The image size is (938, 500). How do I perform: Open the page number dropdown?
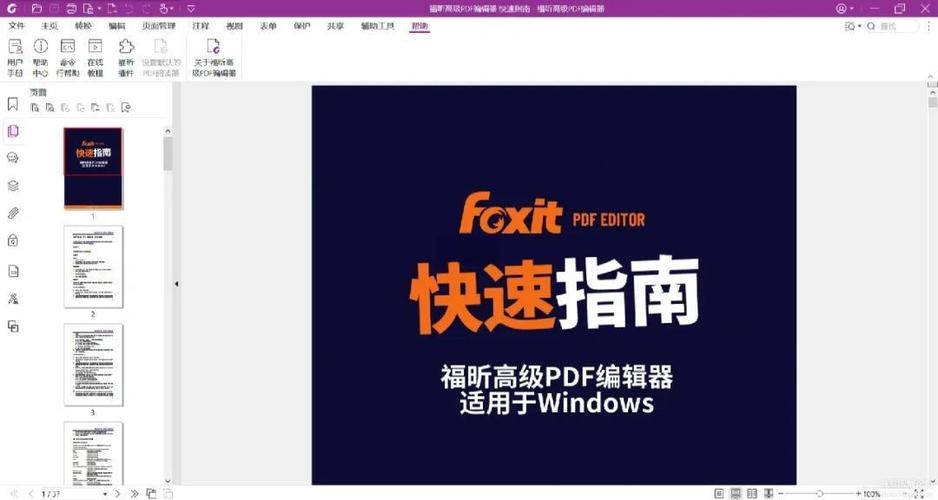coord(105,494)
